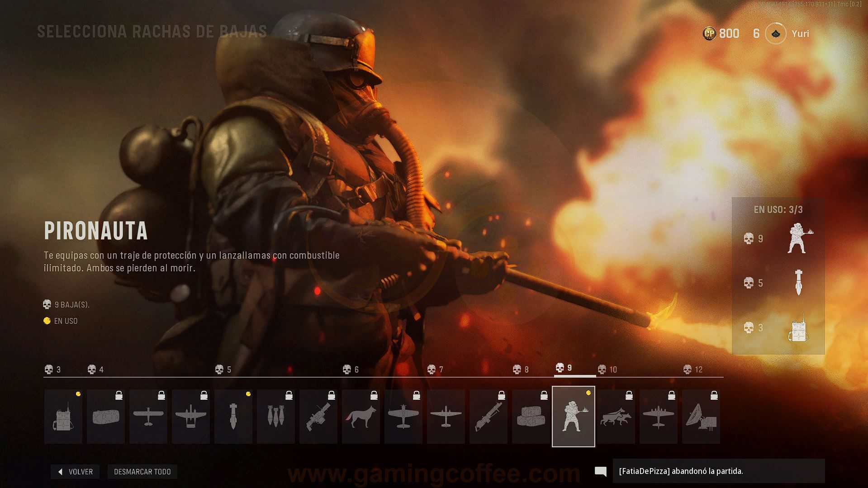Jump to the 3-kill skull tier
The height and width of the screenshot is (488, 868).
52,370
